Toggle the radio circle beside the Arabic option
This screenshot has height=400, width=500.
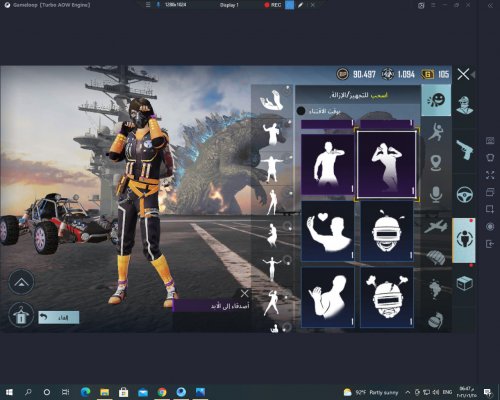(x=301, y=111)
